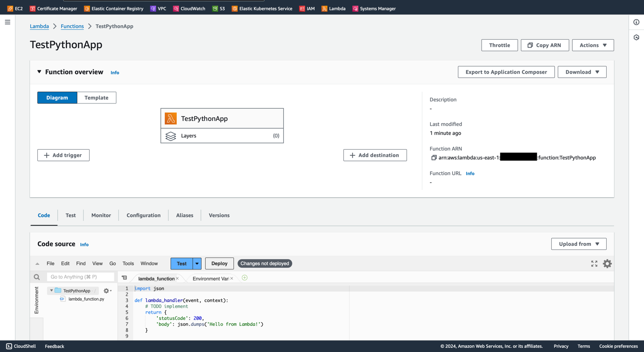Add a new editor tab with plus icon

[245, 278]
